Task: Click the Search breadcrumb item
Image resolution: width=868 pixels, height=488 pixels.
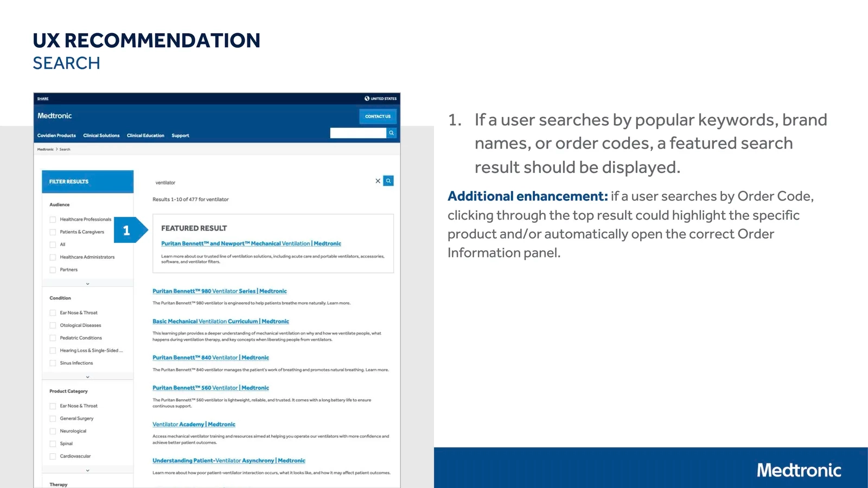Action: [65, 149]
